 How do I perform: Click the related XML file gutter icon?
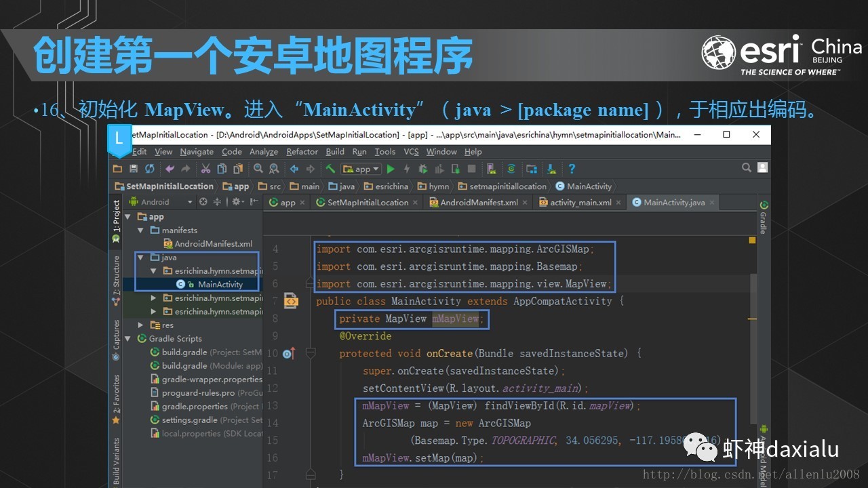point(292,300)
